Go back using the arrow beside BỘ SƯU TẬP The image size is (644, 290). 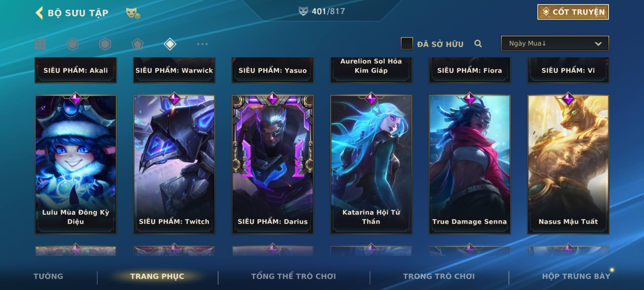coord(39,13)
